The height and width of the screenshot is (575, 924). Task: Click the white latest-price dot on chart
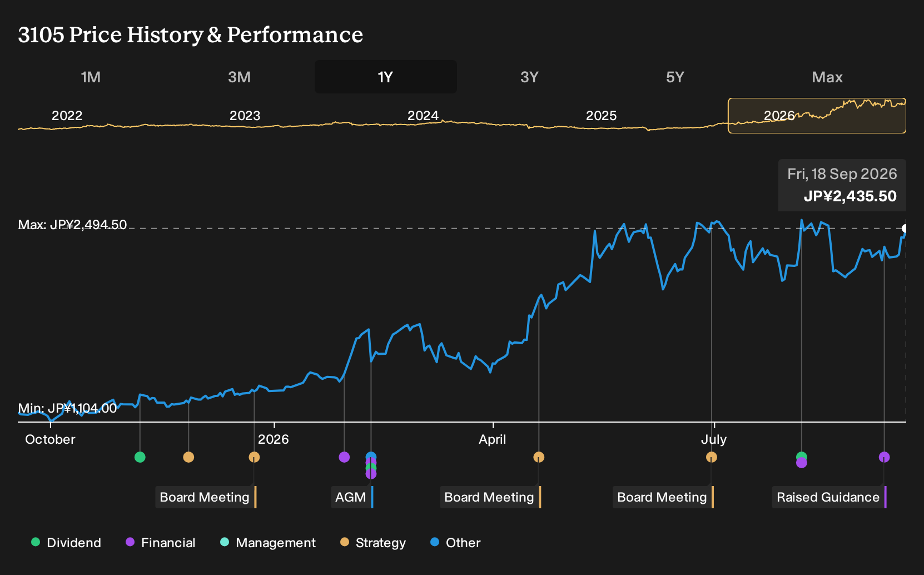[x=905, y=229]
